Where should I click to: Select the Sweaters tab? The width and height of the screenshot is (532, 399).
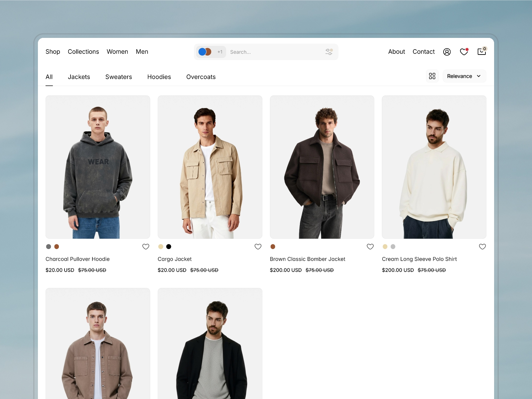[x=119, y=77]
